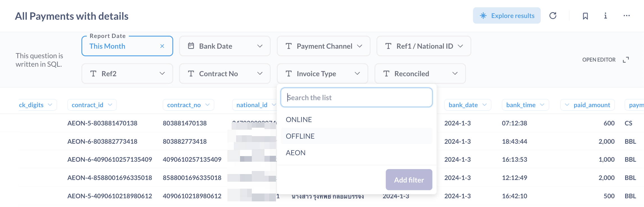Select the OFFLINE list option
This screenshot has width=644, height=207.
[300, 136]
